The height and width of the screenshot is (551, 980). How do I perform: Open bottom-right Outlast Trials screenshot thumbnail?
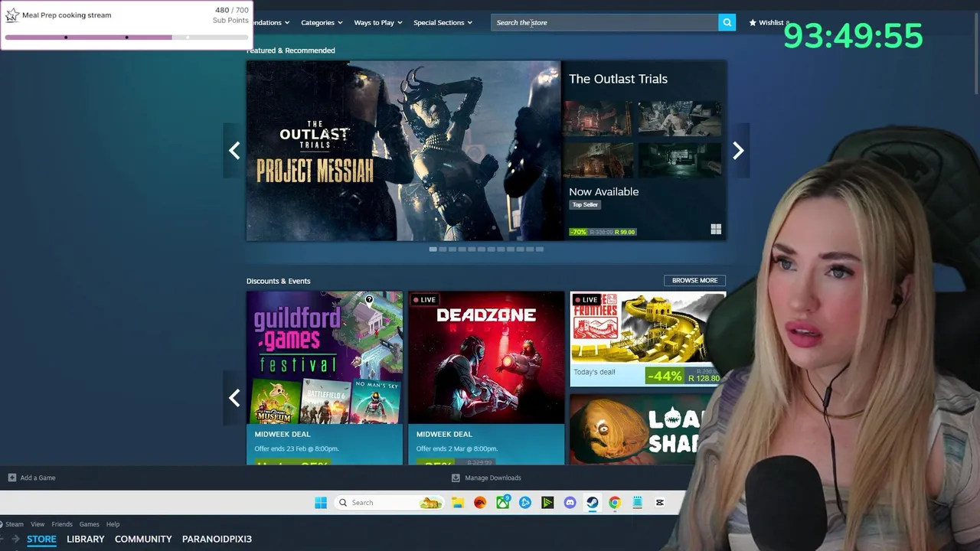(x=680, y=160)
